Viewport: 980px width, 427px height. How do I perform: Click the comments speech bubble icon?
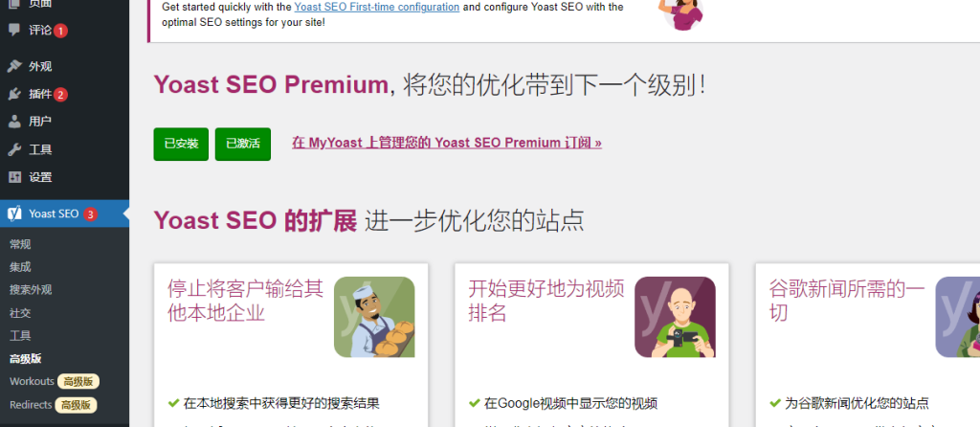14,30
